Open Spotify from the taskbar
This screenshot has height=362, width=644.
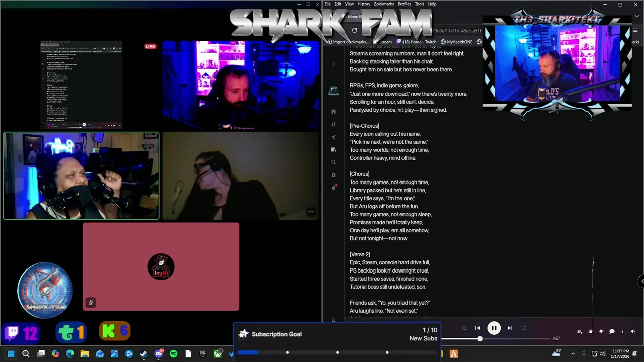[x=173, y=354]
